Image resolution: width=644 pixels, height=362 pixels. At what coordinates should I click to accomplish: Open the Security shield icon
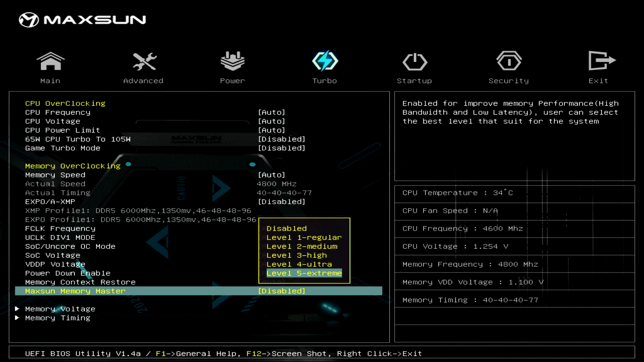(x=509, y=61)
